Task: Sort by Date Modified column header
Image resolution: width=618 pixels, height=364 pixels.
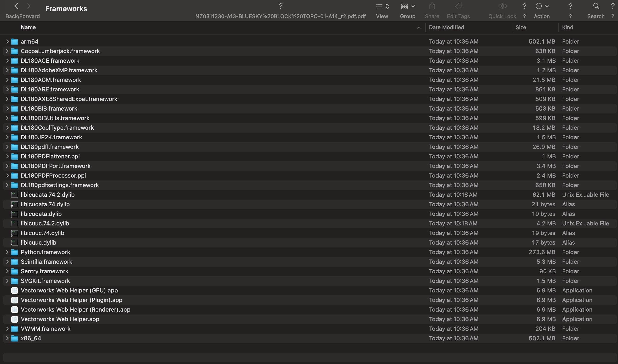Action: pyautogui.click(x=446, y=28)
